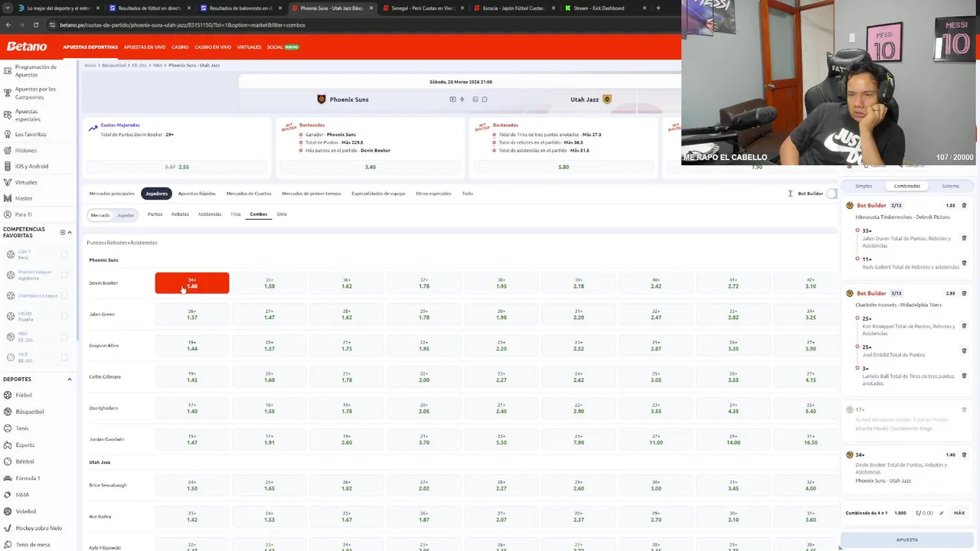The image size is (980, 551).
Task: Check LaLiga España checkbox
Action: pyautogui.click(x=64, y=316)
